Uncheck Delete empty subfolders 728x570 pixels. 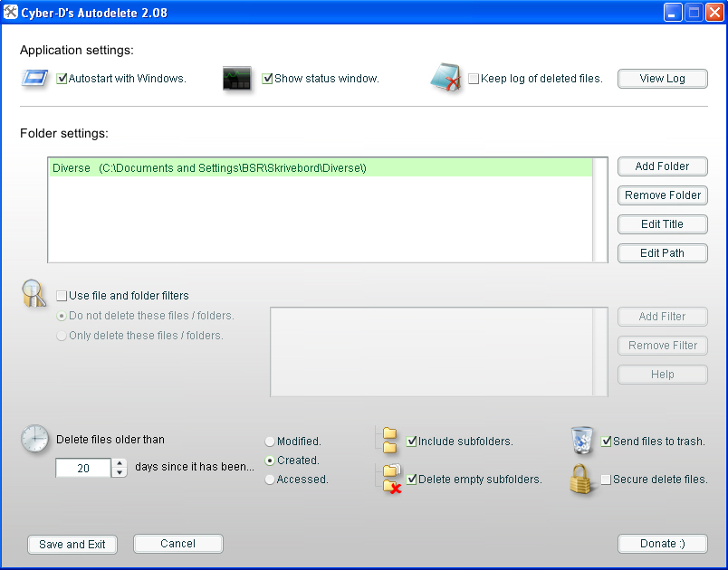411,480
